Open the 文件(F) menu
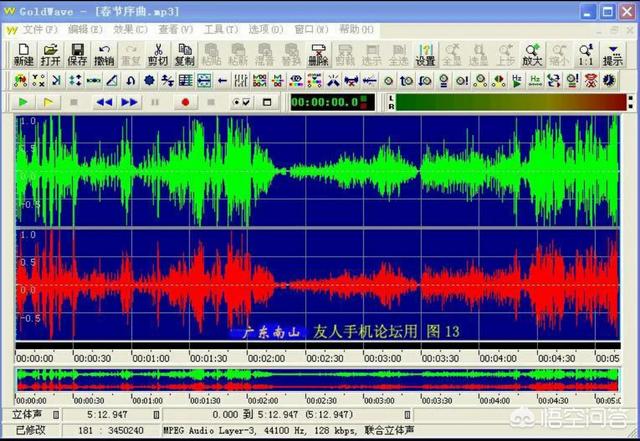Image resolution: width=640 pixels, height=441 pixels. tap(40, 29)
